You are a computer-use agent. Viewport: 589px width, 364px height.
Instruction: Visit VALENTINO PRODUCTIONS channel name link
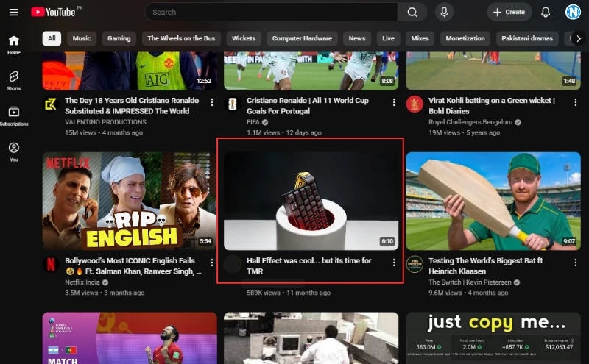click(x=105, y=122)
